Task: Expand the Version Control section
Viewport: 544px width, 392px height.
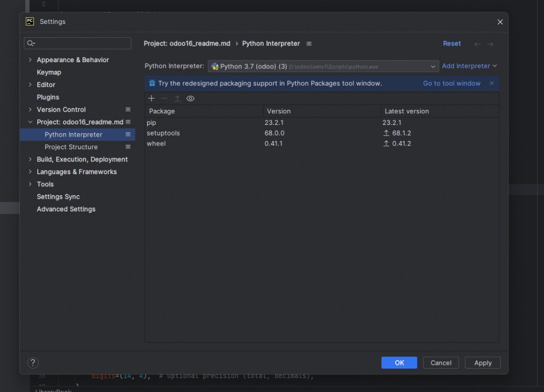Action: click(30, 109)
